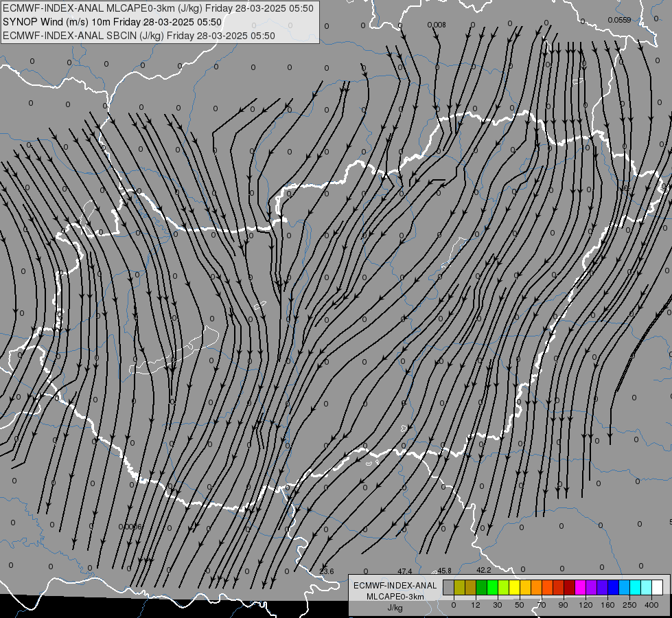Screen dimensions: 672x618
Task: Click the legend tick label '30'
Action: pyautogui.click(x=498, y=605)
